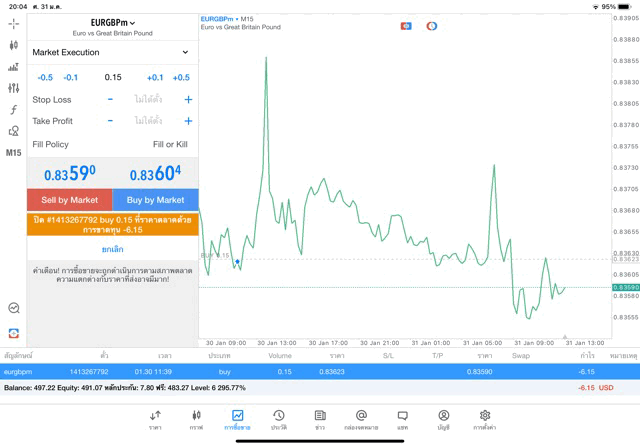Open the History tab clock icon

point(279,419)
